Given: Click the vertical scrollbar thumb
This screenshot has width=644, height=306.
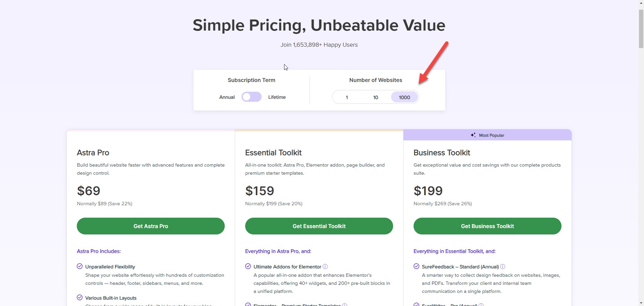Looking at the screenshot, I should pyautogui.click(x=641, y=29).
